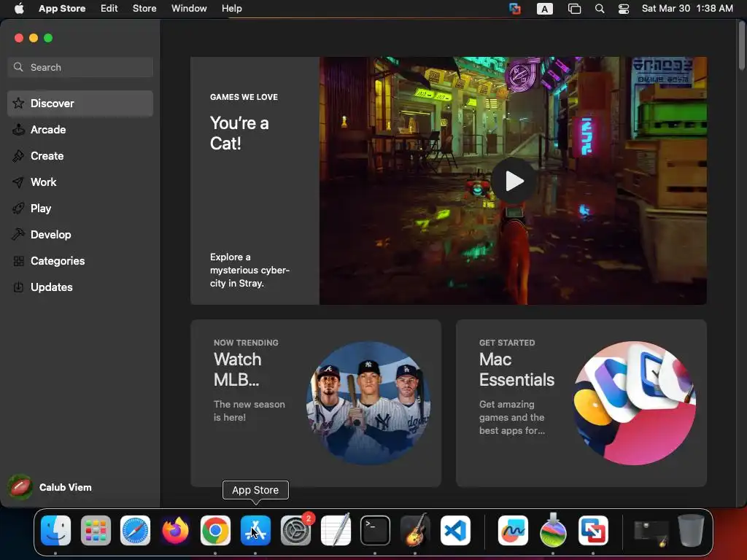Viewport: 747px width, 560px height.
Task: Open TextEdit from the dock
Action: point(336,530)
